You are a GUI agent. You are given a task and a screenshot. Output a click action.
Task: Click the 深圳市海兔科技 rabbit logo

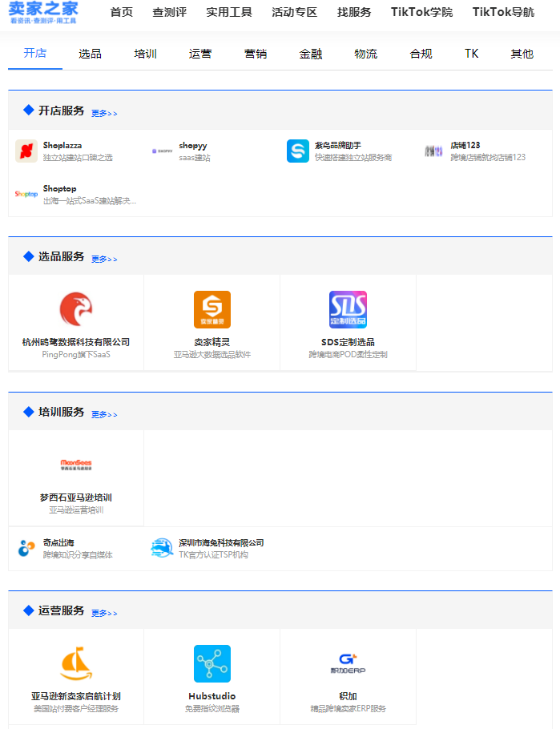click(x=162, y=548)
